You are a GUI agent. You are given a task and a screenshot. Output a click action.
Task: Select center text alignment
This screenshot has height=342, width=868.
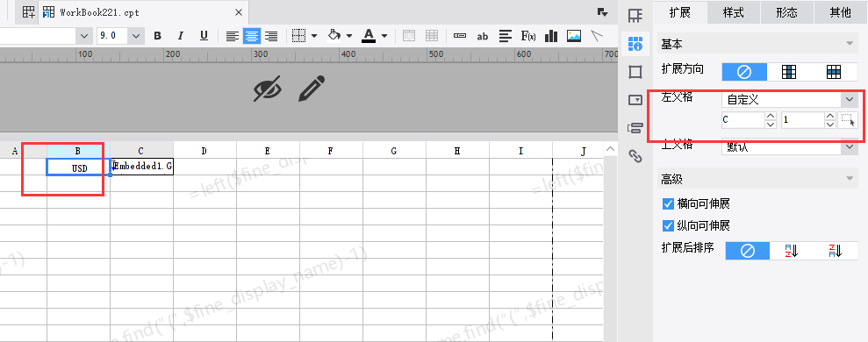(252, 36)
